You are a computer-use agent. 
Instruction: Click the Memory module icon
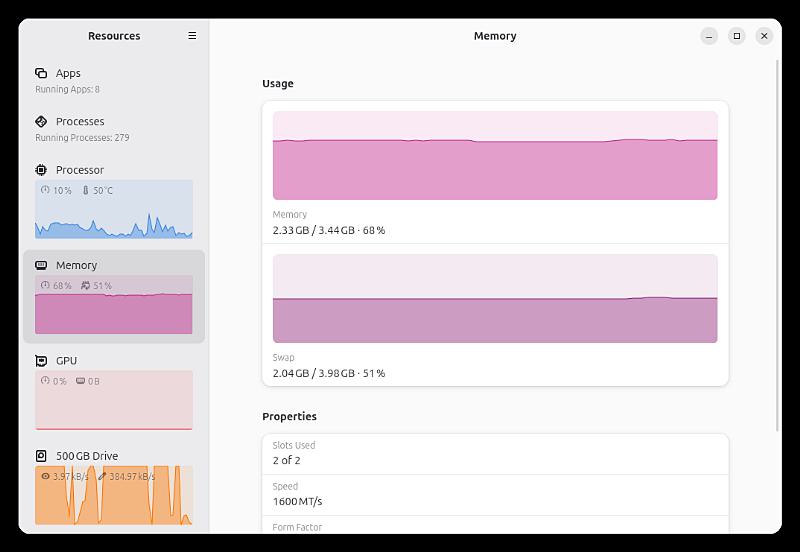(x=41, y=265)
